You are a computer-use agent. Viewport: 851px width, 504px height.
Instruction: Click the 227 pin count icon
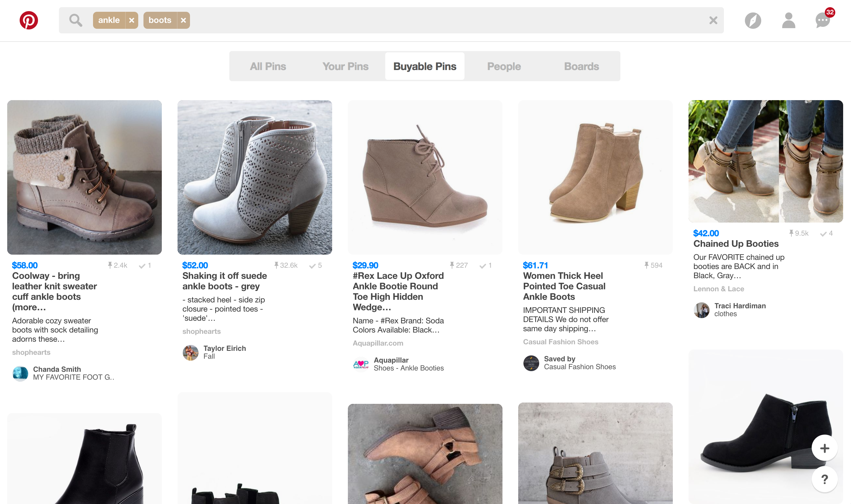pos(452,265)
